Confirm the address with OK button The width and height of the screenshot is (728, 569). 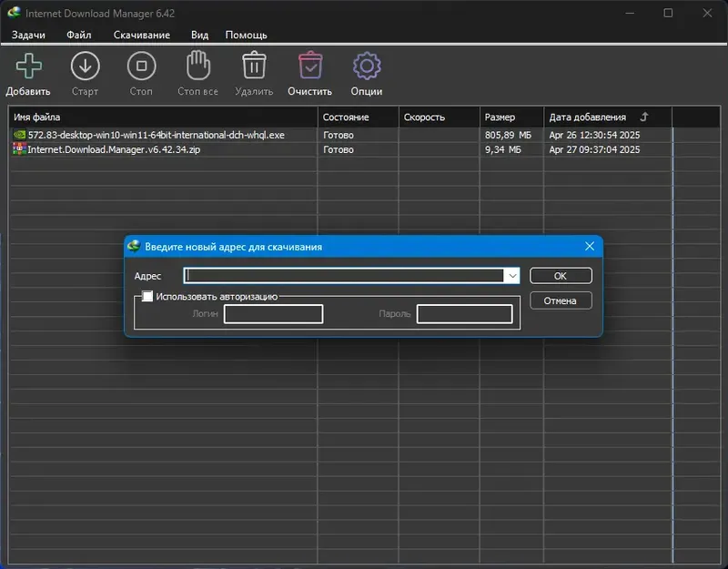(561, 276)
